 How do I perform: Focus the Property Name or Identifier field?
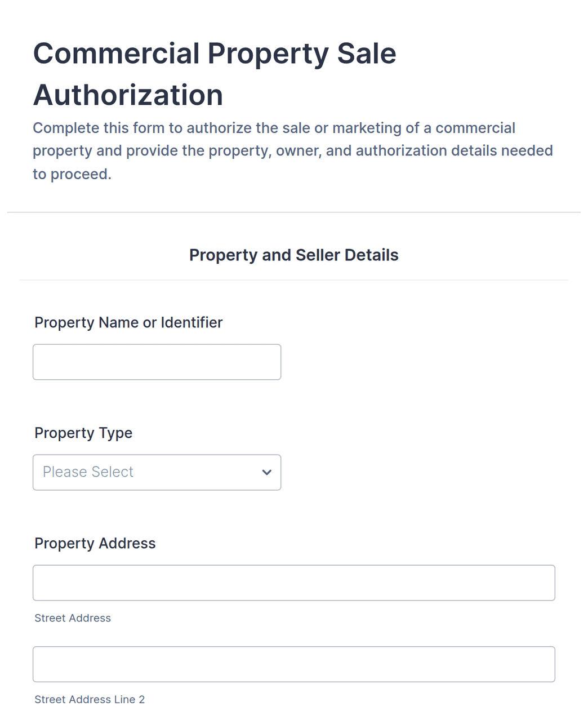coord(157,362)
